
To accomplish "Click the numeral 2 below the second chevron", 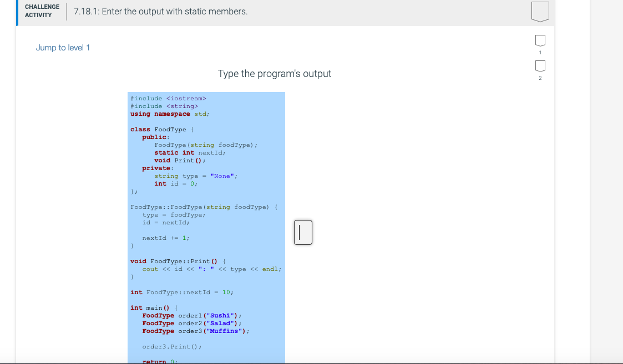I will click(540, 78).
